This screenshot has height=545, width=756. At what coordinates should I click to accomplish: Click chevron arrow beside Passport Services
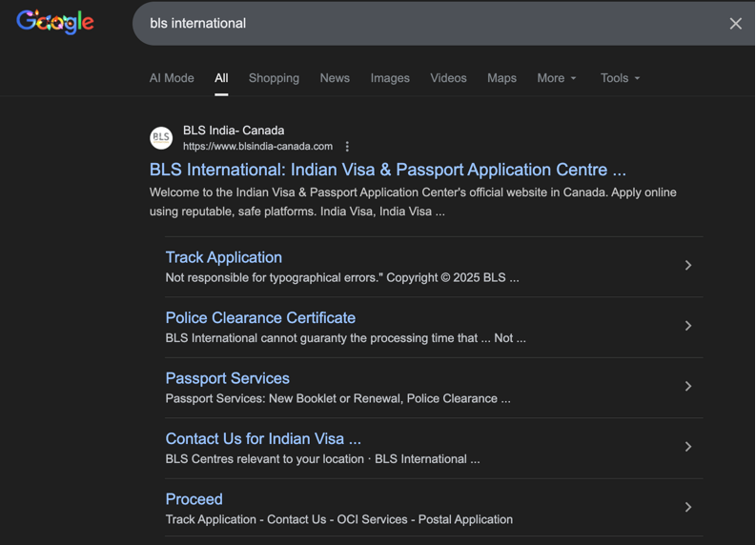pos(687,387)
